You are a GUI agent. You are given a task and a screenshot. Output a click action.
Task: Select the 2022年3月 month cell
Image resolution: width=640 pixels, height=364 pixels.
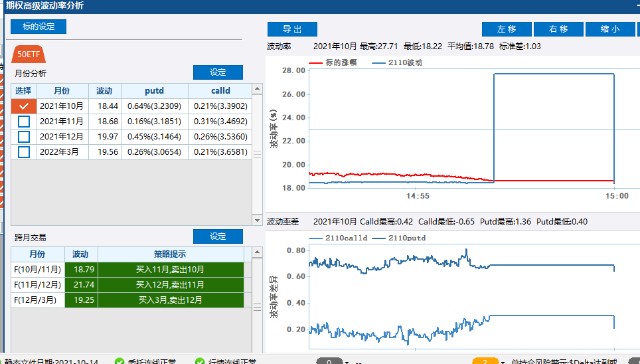click(x=62, y=152)
